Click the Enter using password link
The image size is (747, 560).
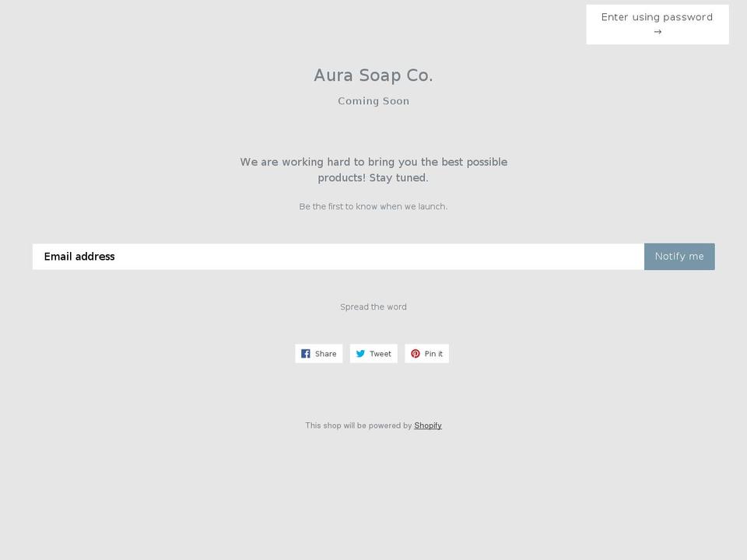click(657, 24)
